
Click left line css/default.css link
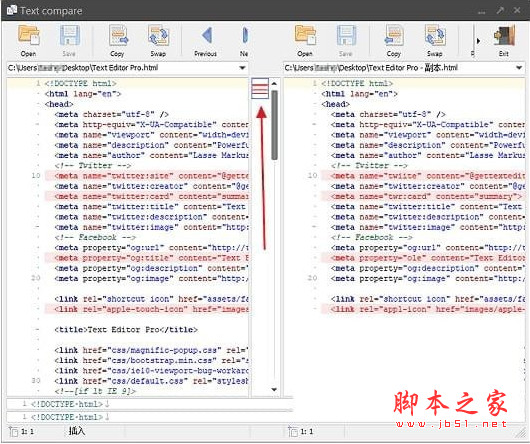click(151, 381)
